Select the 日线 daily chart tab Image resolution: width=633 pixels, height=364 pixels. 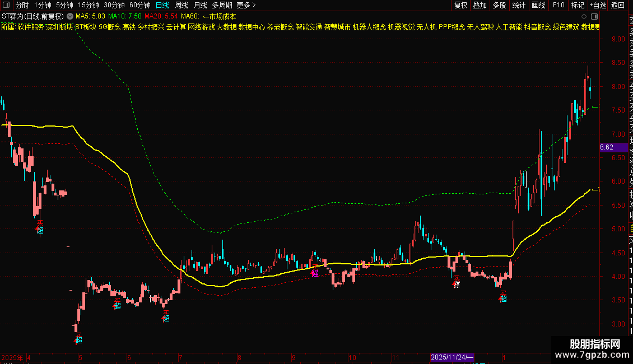coord(162,5)
